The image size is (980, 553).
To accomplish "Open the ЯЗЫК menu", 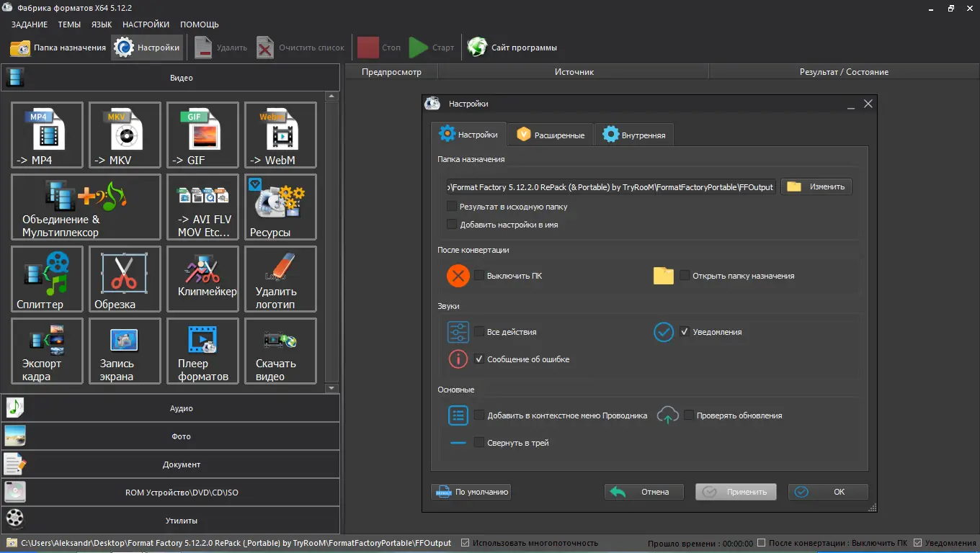I will (x=102, y=24).
